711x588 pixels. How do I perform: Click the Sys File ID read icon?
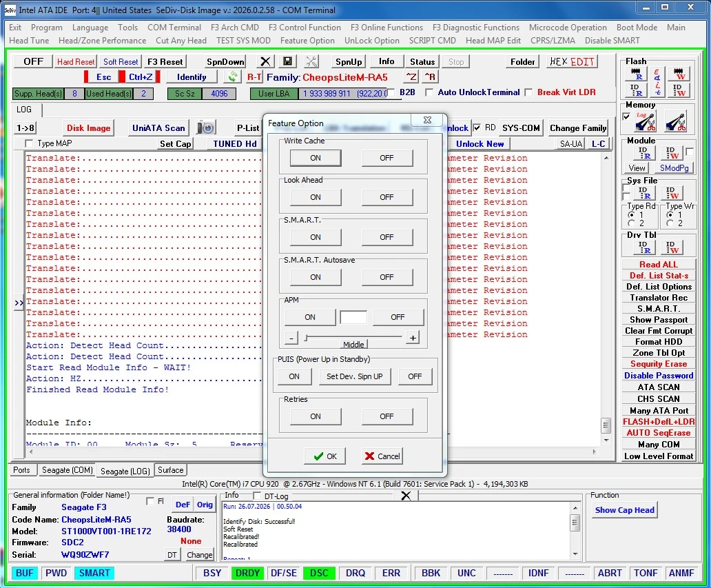(x=644, y=193)
